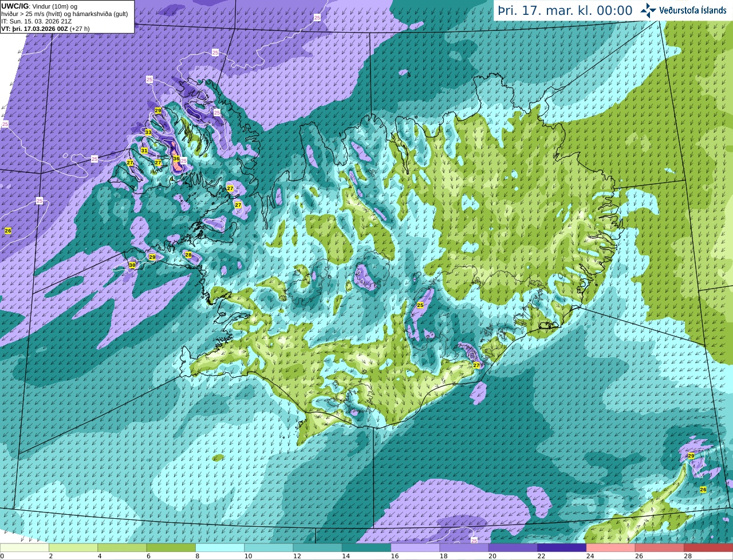Viewport: 733px width, 560px height.
Task: Click the yellow 25 gust marker inland
Action: coord(420,305)
